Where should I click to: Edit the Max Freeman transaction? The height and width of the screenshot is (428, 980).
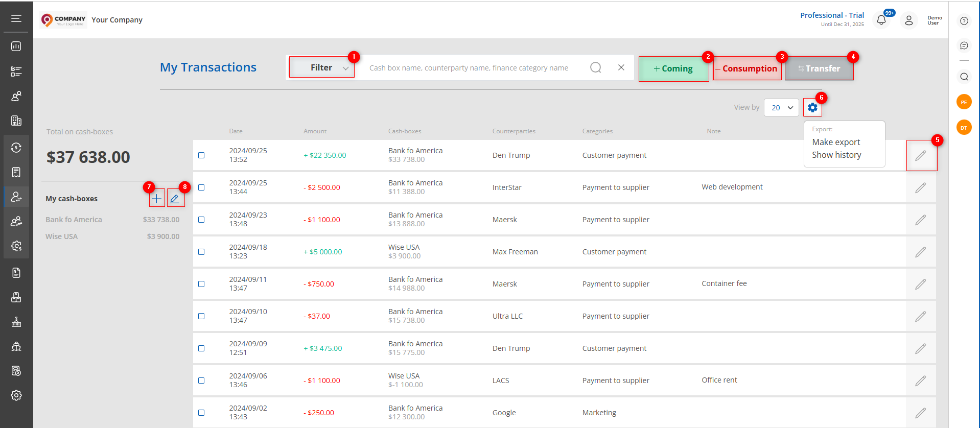pos(921,252)
